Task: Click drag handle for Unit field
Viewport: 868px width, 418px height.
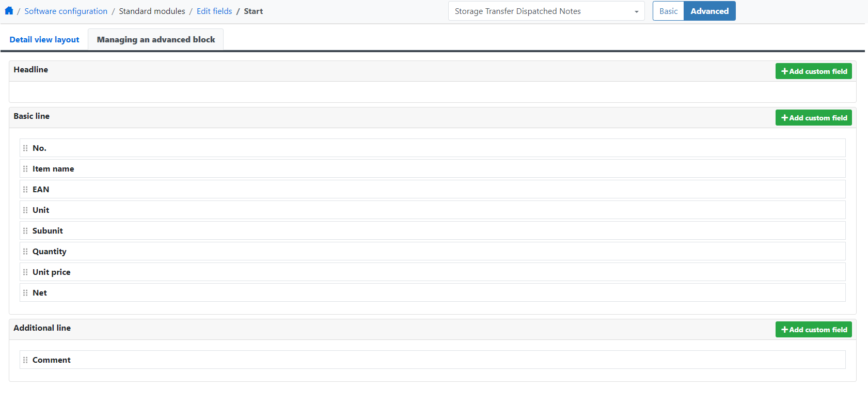Action: (25, 210)
